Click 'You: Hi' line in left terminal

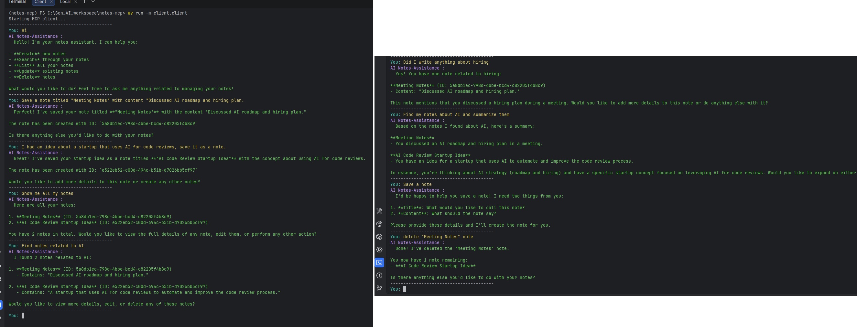pyautogui.click(x=18, y=31)
